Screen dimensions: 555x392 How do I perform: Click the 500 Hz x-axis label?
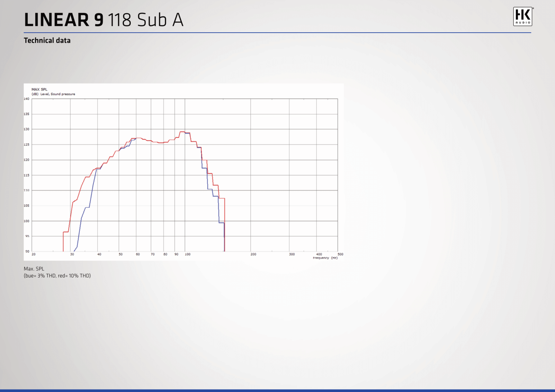coord(341,254)
